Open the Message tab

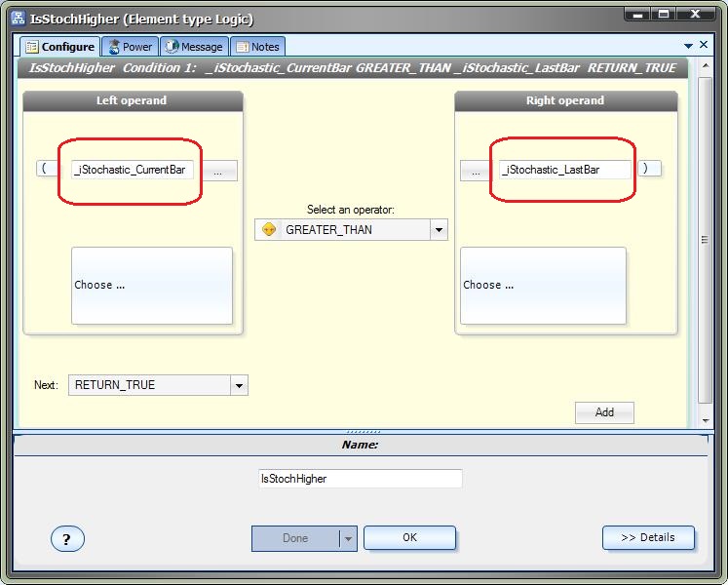194,47
